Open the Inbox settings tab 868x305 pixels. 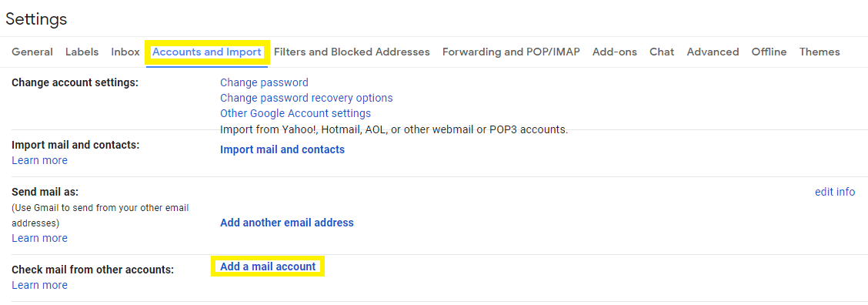pos(125,52)
